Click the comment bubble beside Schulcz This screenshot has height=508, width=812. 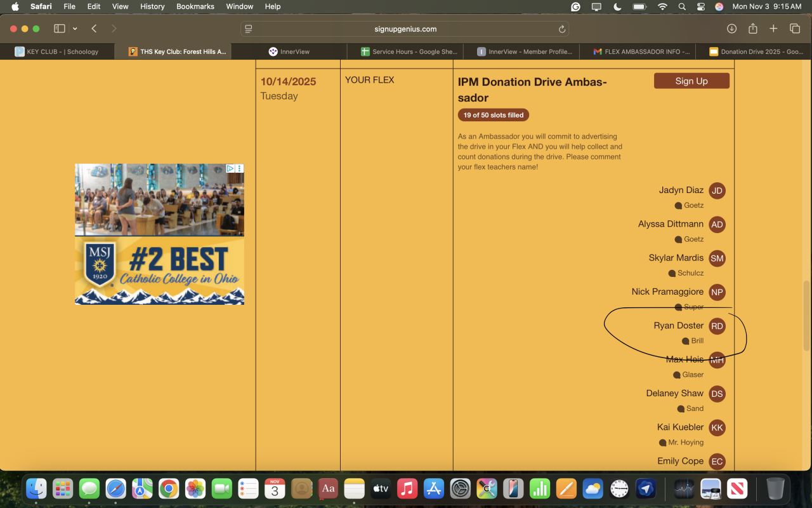click(x=672, y=274)
